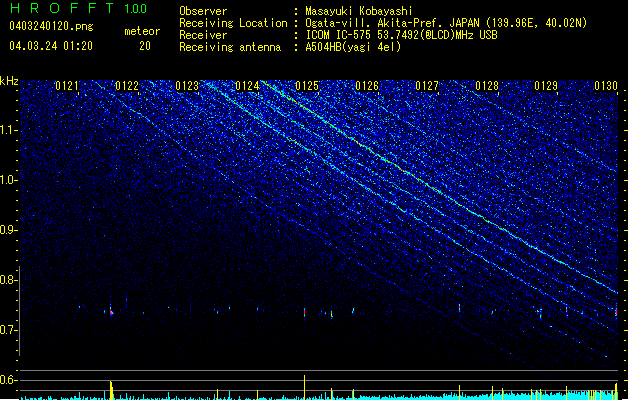Click time marker 0123
Viewport: 629px width, 400px height.
(187, 86)
